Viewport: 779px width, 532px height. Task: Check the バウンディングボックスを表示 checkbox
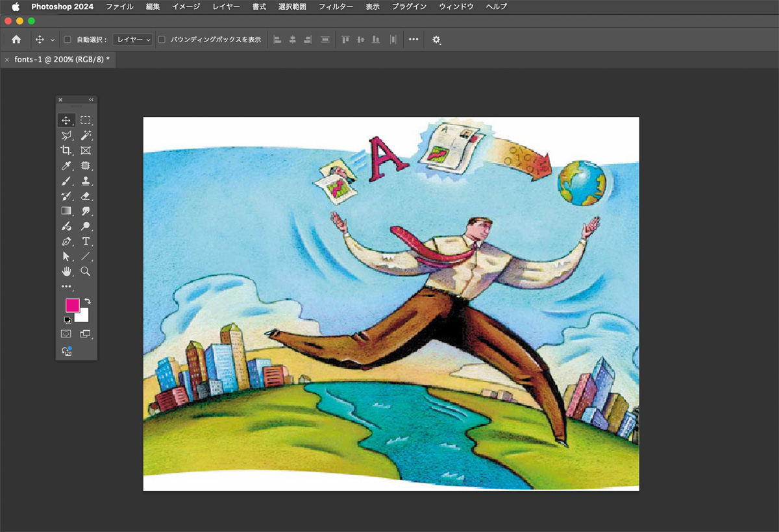pos(162,40)
